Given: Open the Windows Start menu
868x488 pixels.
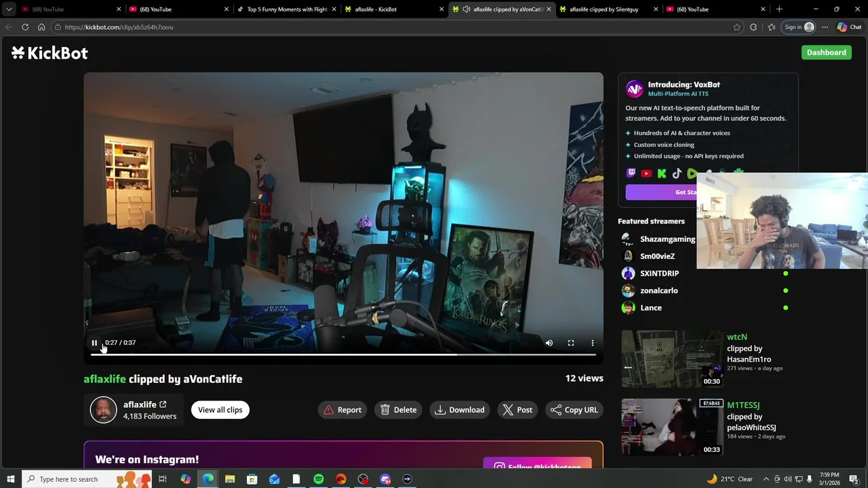Looking at the screenshot, I should coord(10,479).
